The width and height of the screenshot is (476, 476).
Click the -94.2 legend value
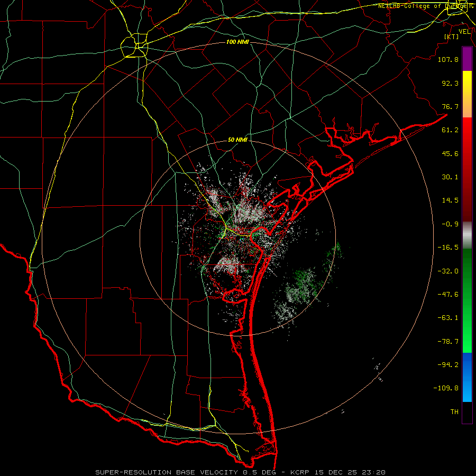pos(448,365)
